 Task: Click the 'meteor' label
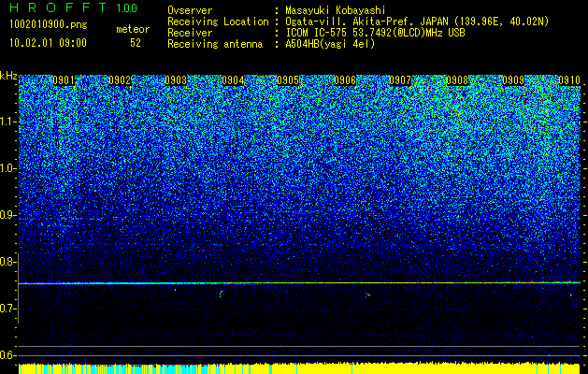(133, 29)
